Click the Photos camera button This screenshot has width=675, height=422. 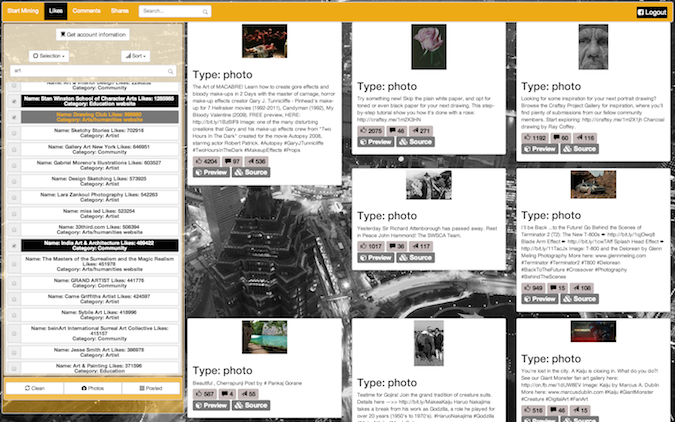(x=93, y=387)
